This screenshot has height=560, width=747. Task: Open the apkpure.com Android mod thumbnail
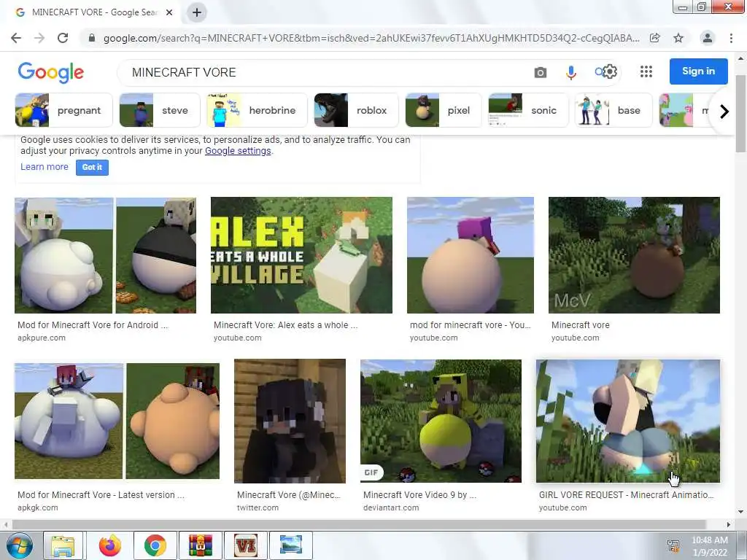coord(105,255)
